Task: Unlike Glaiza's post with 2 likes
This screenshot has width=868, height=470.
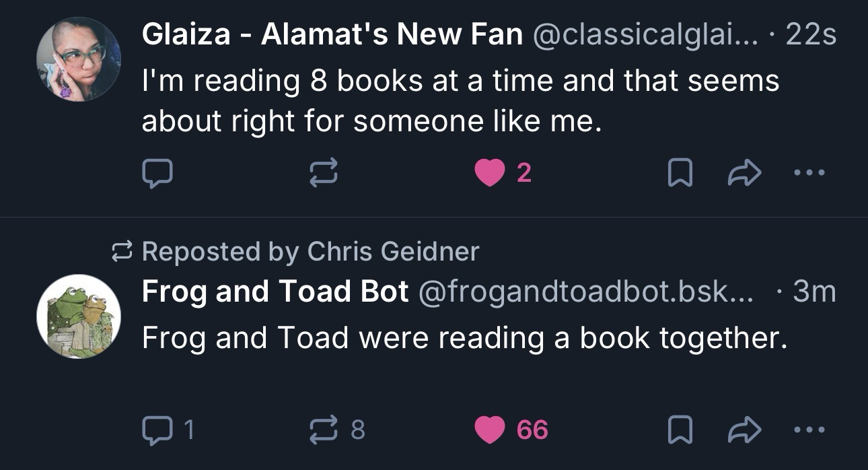Action: click(490, 174)
